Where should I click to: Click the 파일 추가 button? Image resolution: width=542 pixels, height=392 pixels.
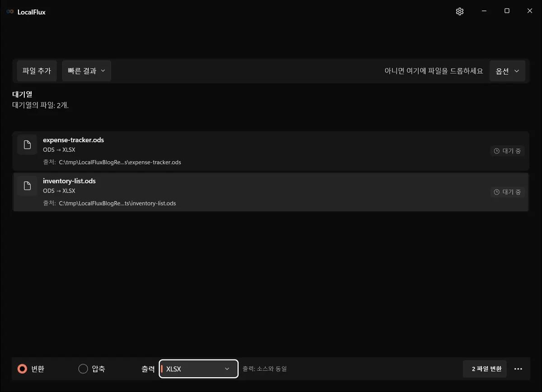[37, 71]
